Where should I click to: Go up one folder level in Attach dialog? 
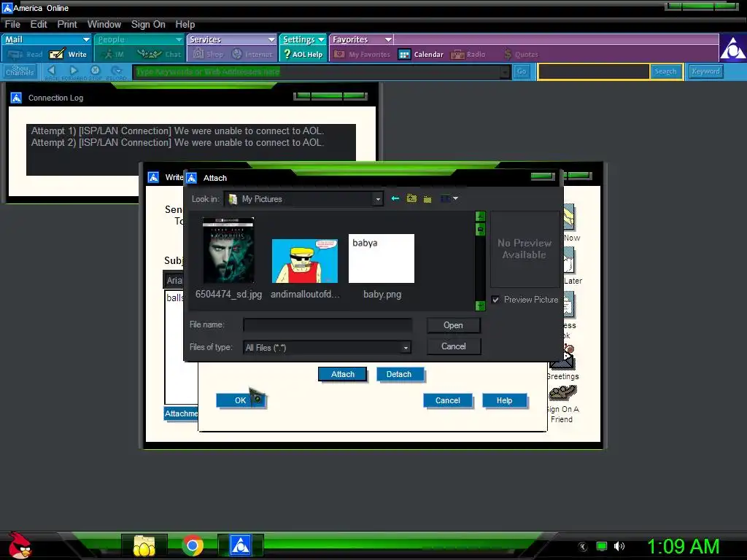point(411,198)
